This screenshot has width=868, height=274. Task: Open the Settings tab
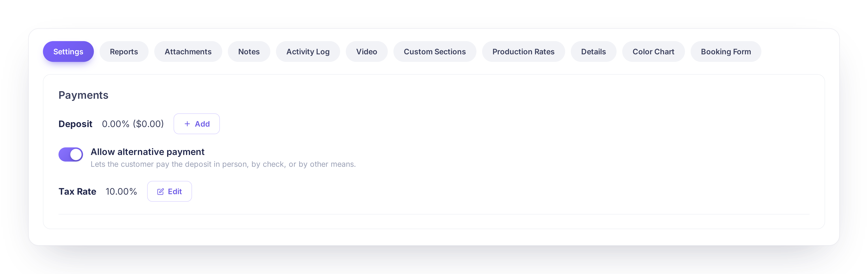pyautogui.click(x=68, y=52)
